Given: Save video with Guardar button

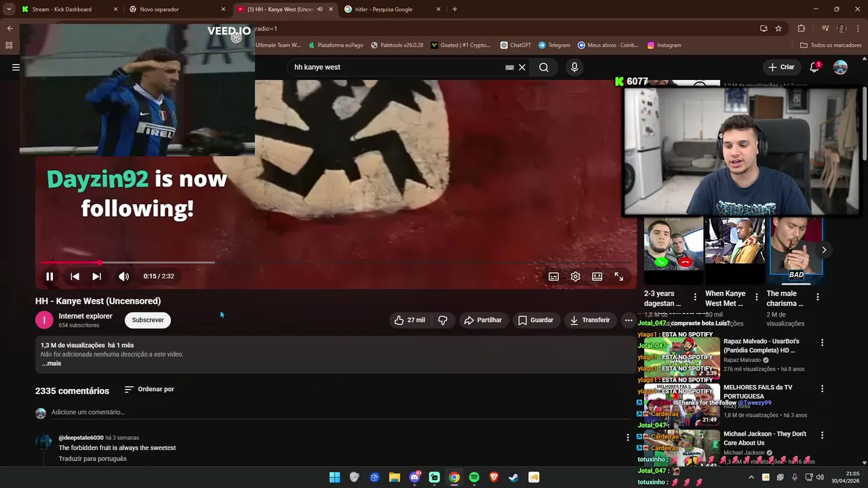Looking at the screenshot, I should pos(536,320).
